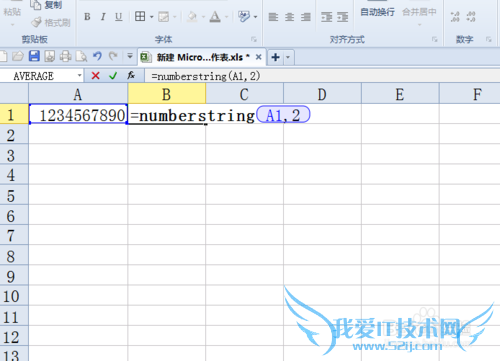The image size is (500, 361).
Task: Align text left
Action: point(273,17)
